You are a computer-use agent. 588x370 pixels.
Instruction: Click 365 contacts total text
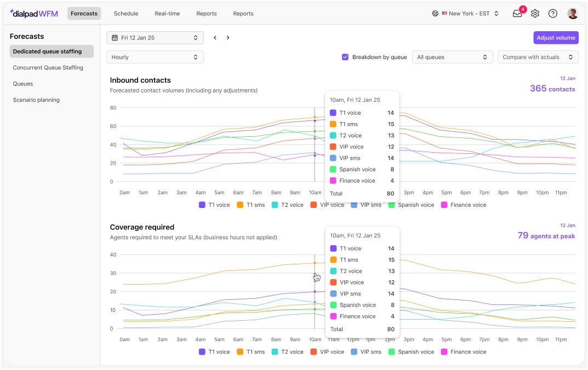tap(552, 89)
